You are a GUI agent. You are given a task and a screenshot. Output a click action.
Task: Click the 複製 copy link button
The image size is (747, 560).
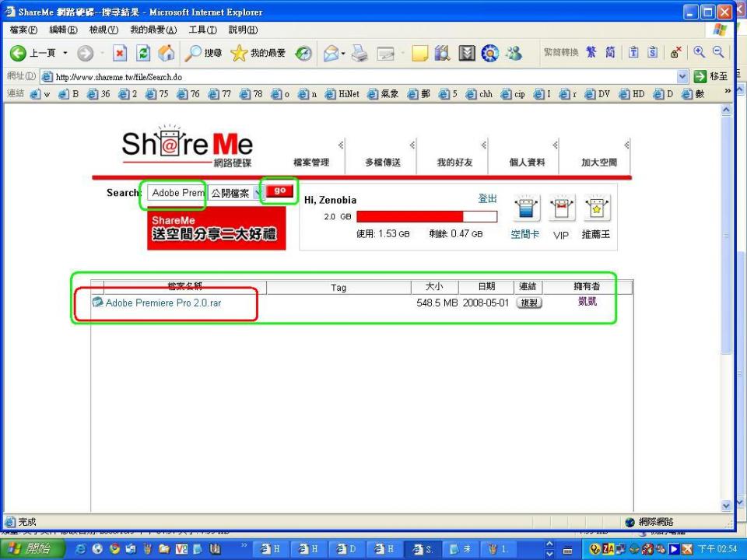[529, 303]
